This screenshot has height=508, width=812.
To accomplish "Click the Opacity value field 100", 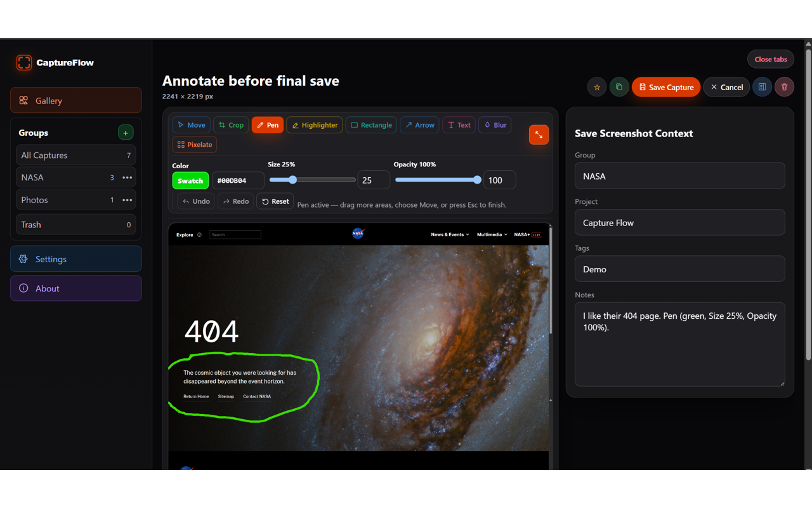I will 499,180.
